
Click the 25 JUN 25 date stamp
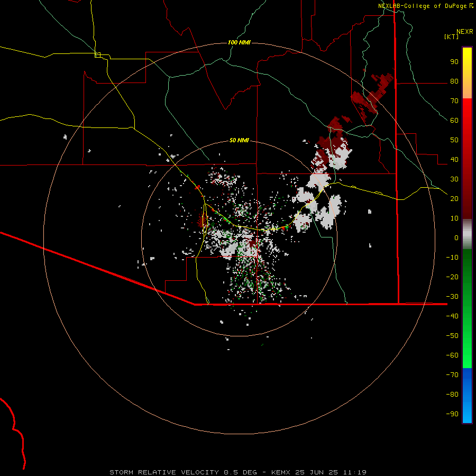point(317,472)
